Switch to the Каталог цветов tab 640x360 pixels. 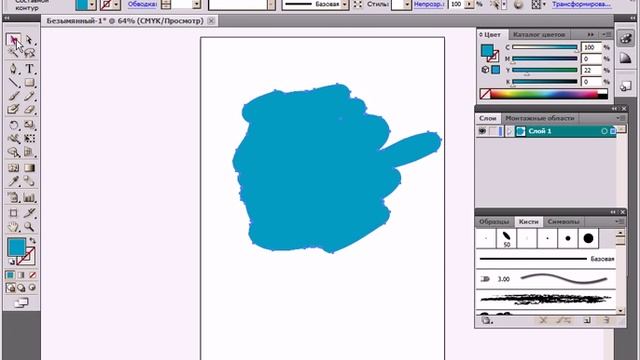click(539, 35)
